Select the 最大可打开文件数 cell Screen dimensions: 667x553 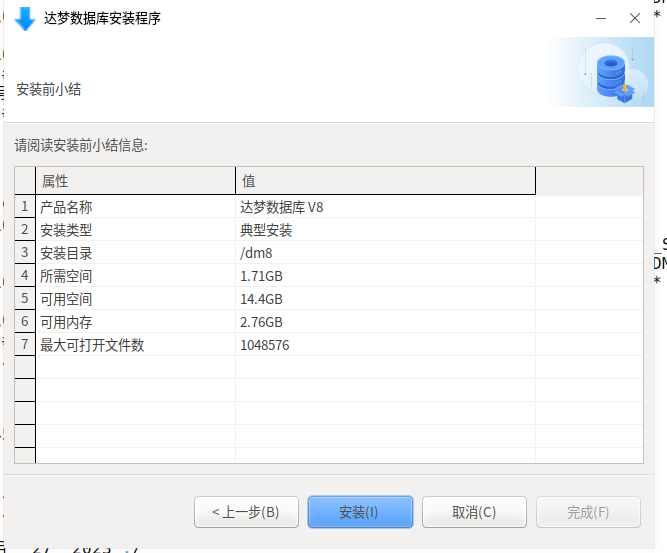pyautogui.click(x=135, y=345)
